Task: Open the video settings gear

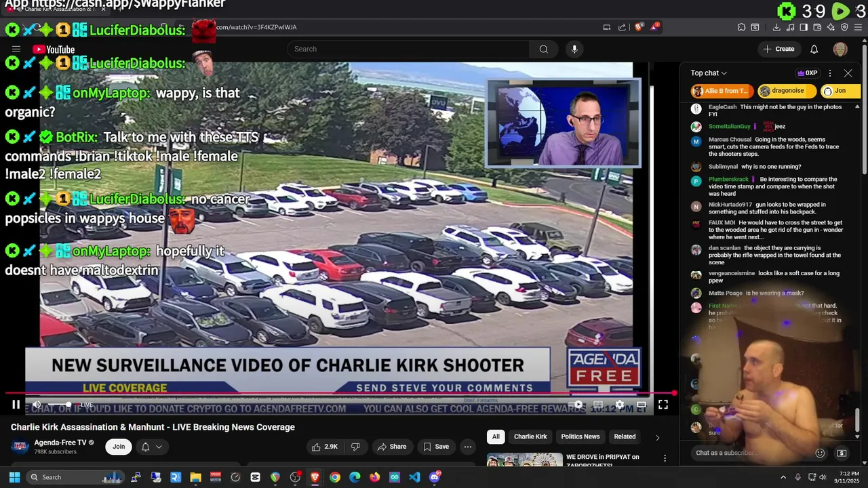Action: click(x=620, y=405)
